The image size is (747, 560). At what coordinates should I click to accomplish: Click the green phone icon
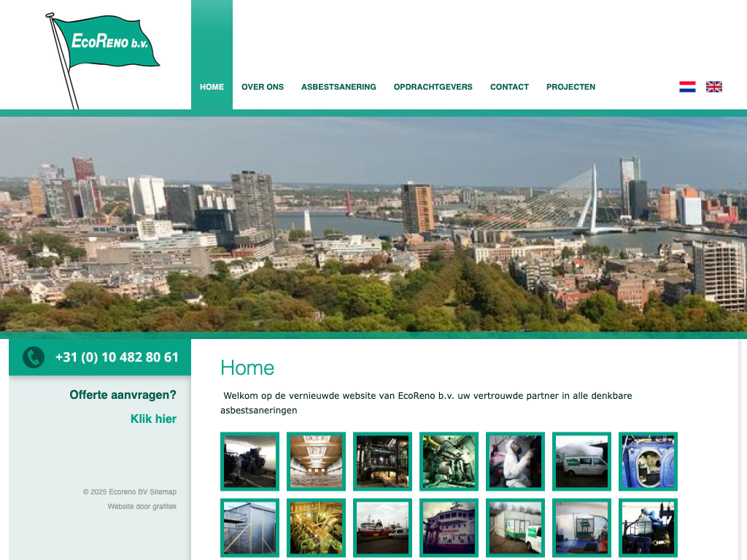pyautogui.click(x=34, y=357)
